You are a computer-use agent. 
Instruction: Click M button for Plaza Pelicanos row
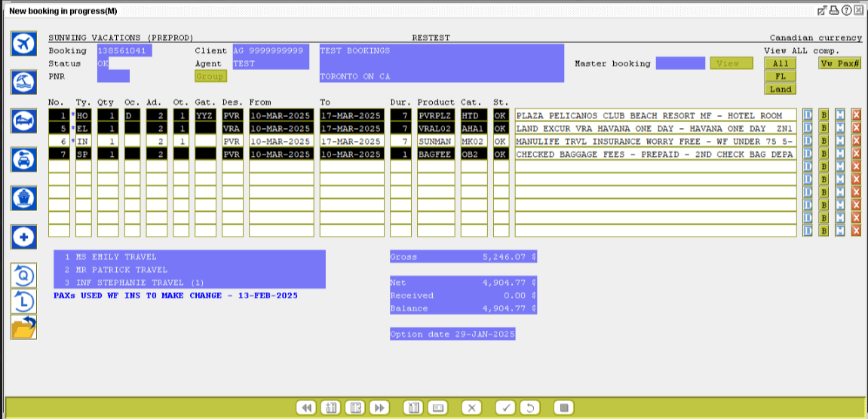point(840,115)
